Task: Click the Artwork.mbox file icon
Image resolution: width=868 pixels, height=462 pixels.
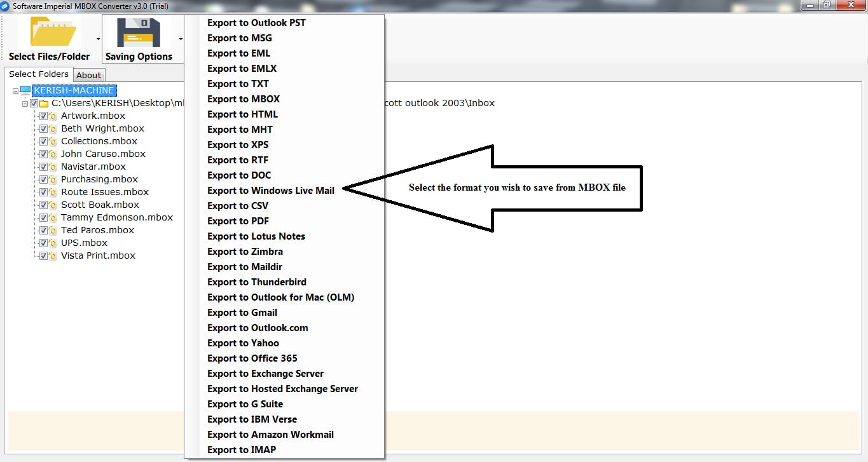Action: (53, 116)
